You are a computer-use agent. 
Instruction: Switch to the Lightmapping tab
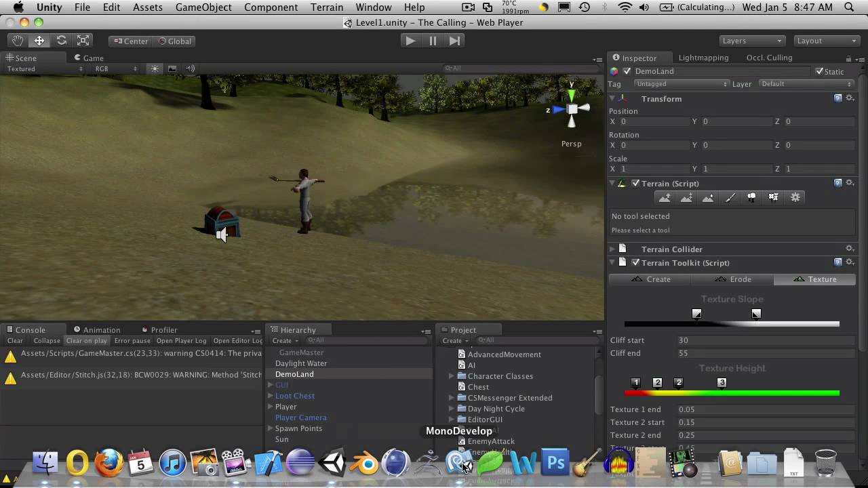coord(703,58)
